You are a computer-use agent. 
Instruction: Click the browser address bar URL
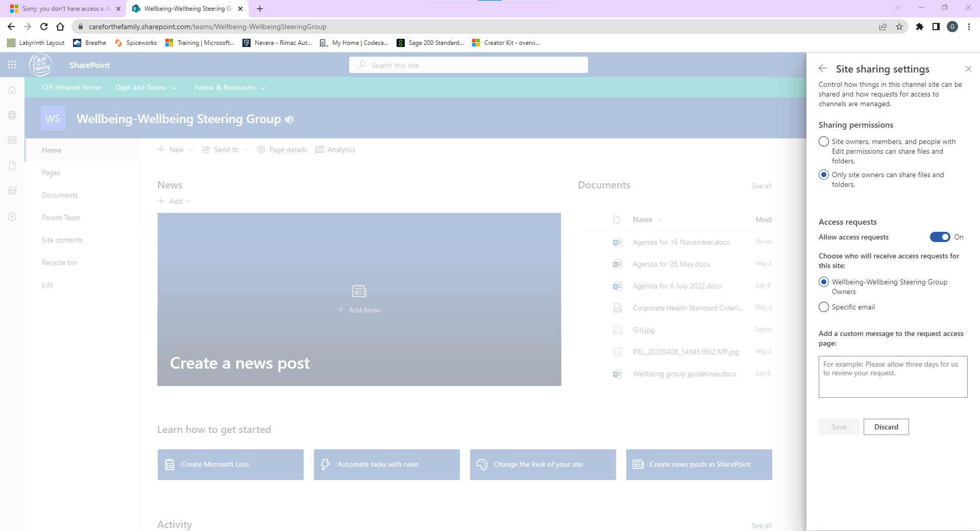(x=207, y=27)
